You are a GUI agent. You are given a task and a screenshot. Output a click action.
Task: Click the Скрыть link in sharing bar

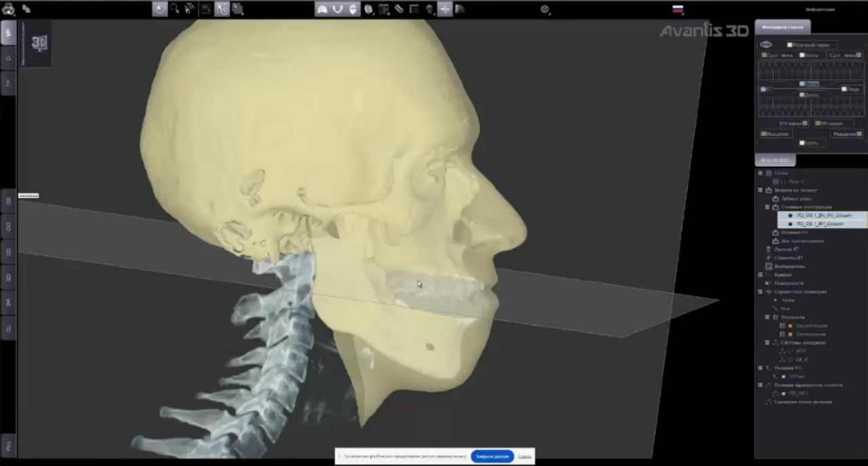[524, 457]
